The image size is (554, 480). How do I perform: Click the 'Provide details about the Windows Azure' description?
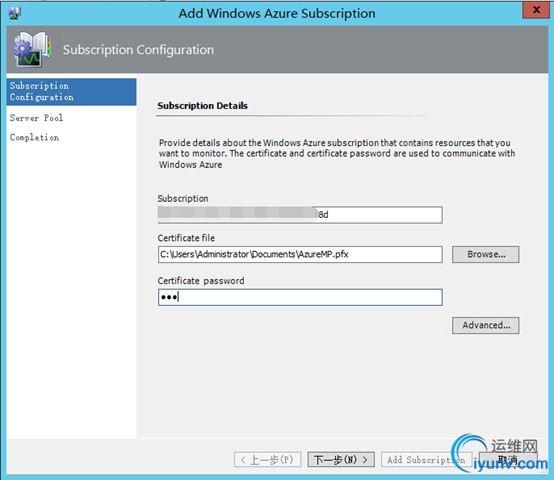tap(337, 154)
